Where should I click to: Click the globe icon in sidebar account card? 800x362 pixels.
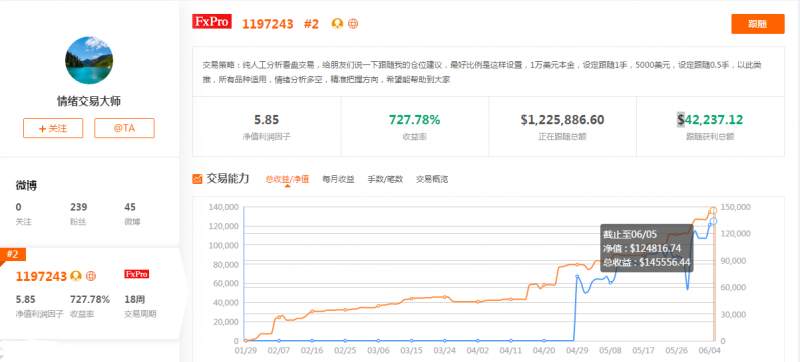tap(91, 276)
